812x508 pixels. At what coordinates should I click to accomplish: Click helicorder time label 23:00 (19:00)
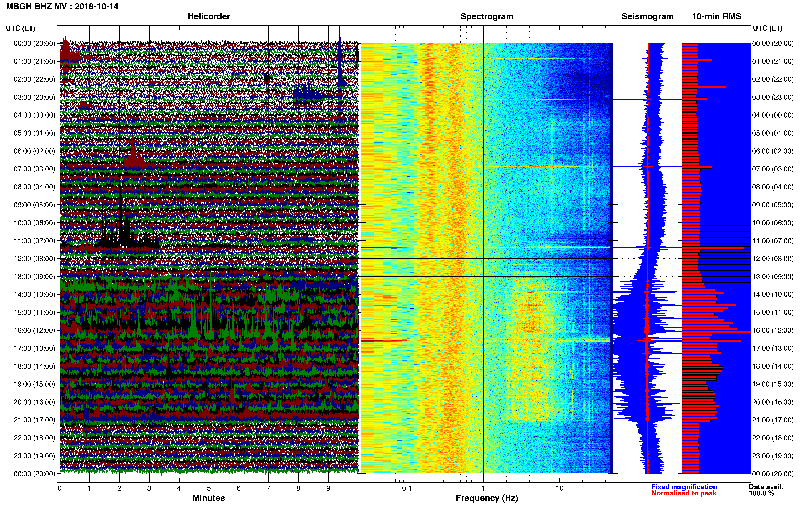[x=34, y=456]
